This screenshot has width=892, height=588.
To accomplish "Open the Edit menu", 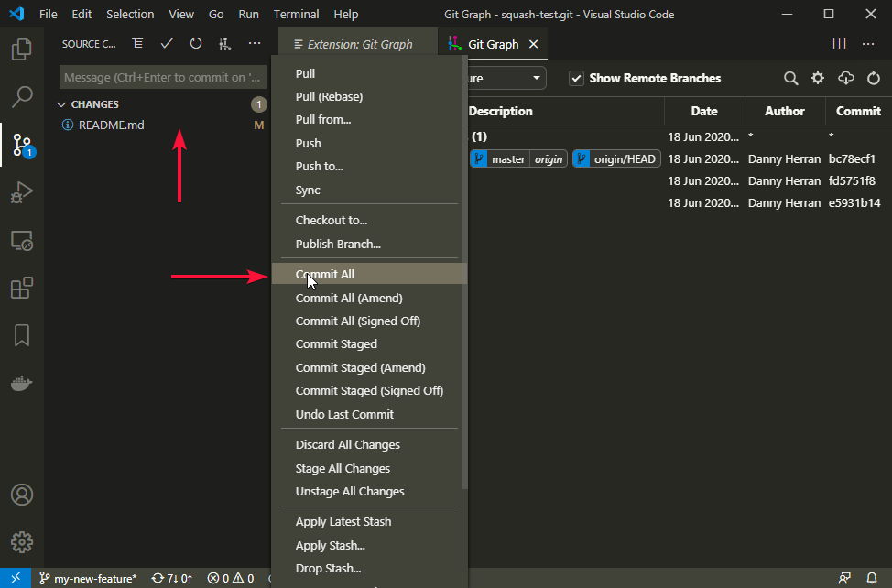I will coord(82,15).
